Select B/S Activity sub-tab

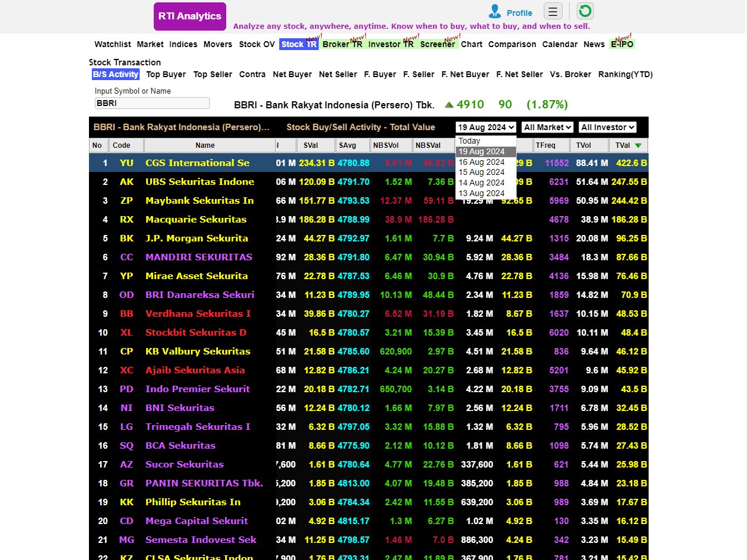click(115, 74)
